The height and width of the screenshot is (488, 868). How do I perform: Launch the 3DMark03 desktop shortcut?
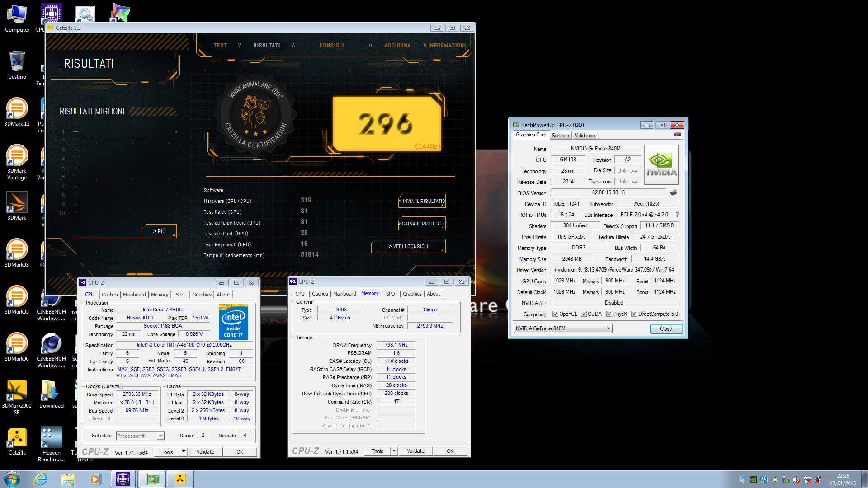coord(17,253)
